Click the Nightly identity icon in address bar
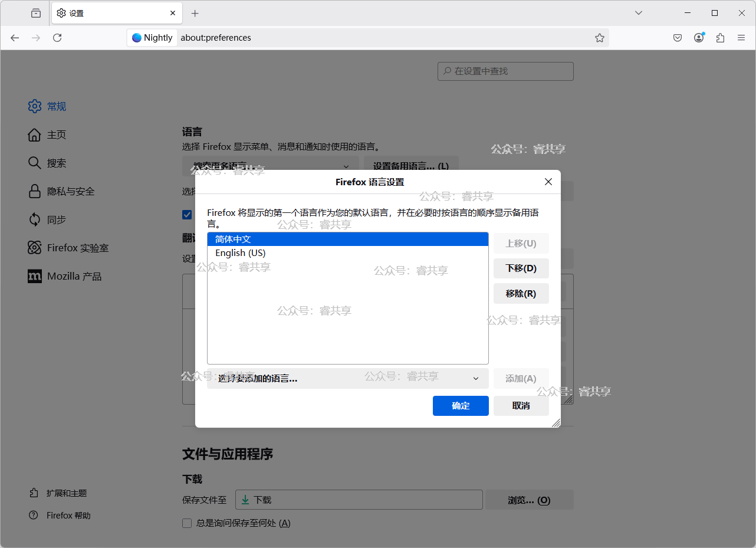Image resolution: width=756 pixels, height=548 pixels. pyautogui.click(x=152, y=38)
